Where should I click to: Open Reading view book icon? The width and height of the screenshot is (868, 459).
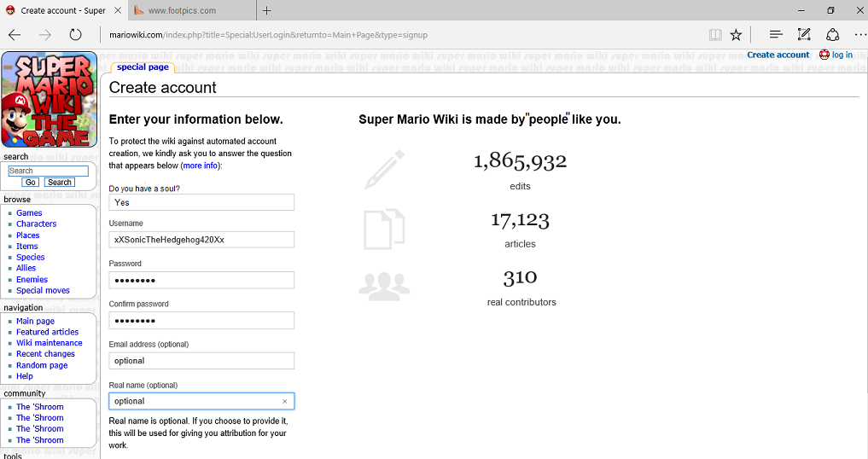point(715,35)
